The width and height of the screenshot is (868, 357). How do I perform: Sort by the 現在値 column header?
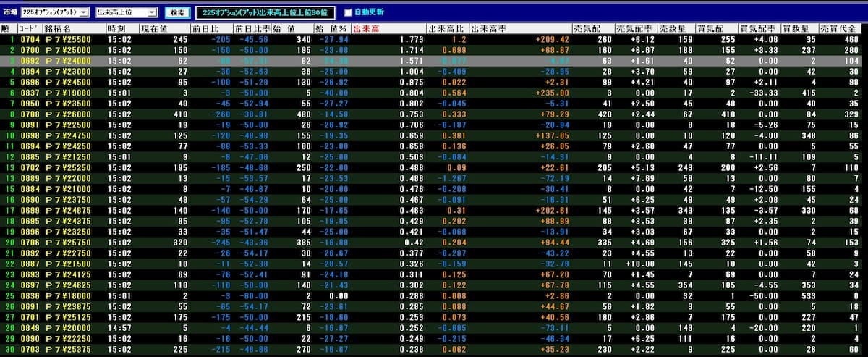pos(154,28)
